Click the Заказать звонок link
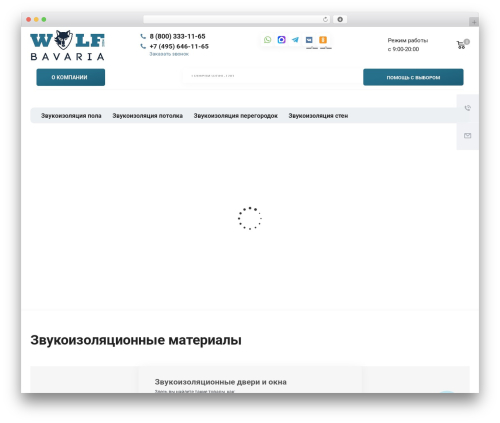 (x=169, y=54)
